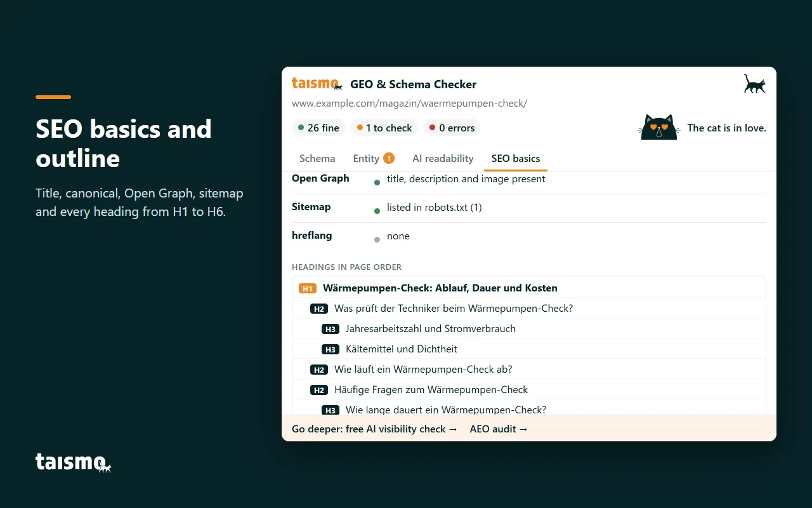Click the taismo logo at the bottom left
Screen dimensions: 812x508
(x=74, y=462)
